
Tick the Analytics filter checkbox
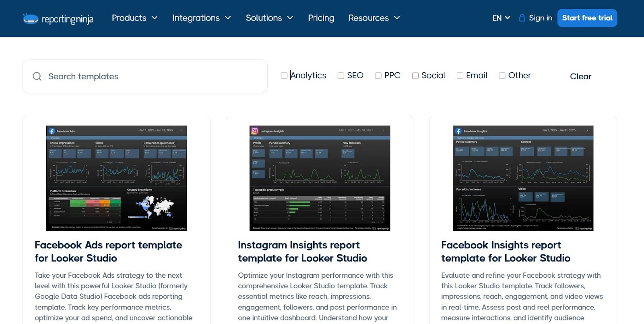tap(284, 76)
